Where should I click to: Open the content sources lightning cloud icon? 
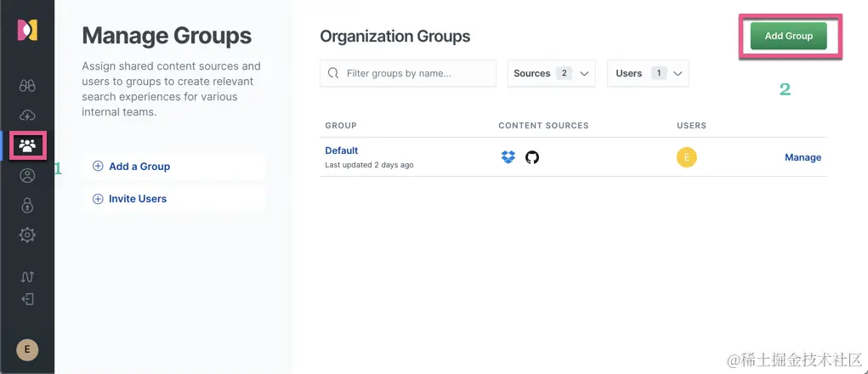27,116
